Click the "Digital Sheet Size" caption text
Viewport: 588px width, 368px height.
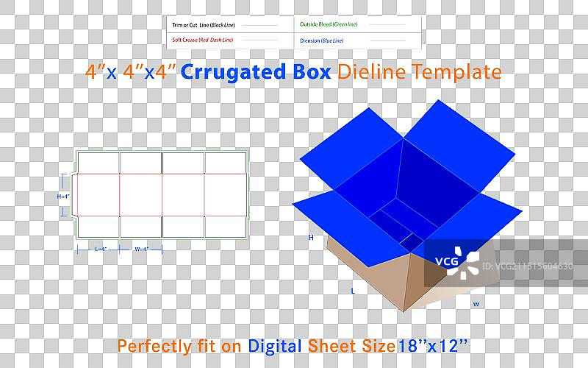click(x=321, y=345)
